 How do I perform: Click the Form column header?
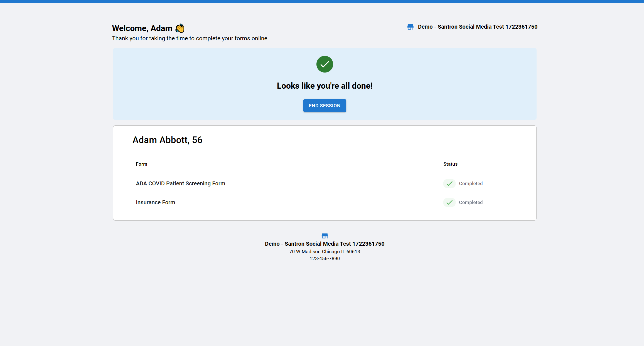tap(141, 164)
